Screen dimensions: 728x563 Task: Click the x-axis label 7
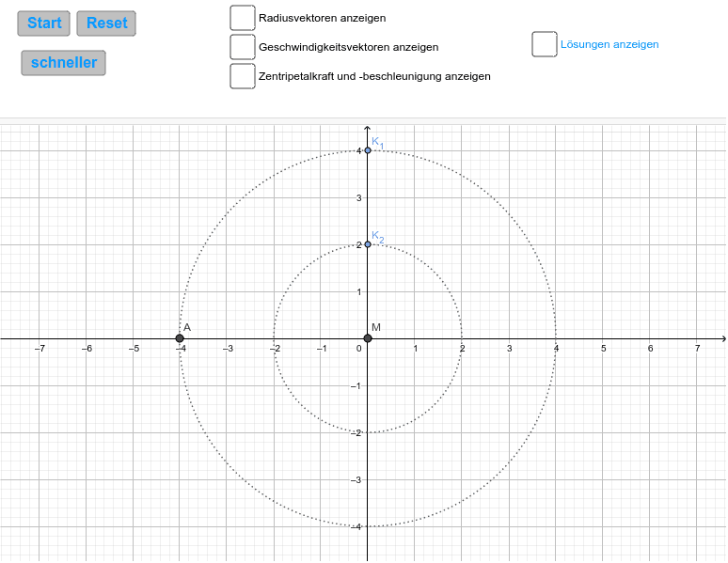(x=697, y=348)
